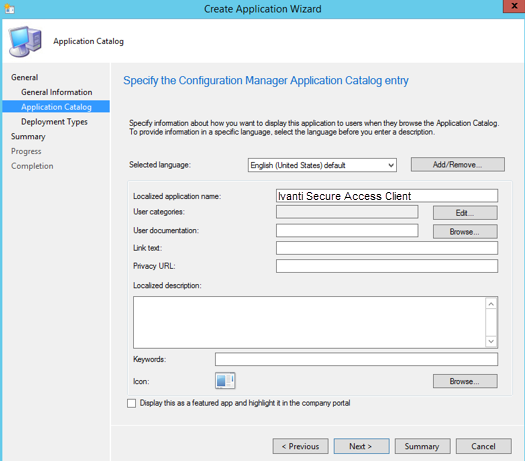The height and width of the screenshot is (461, 525).
Task: Cancel the wizard
Action: (x=483, y=446)
